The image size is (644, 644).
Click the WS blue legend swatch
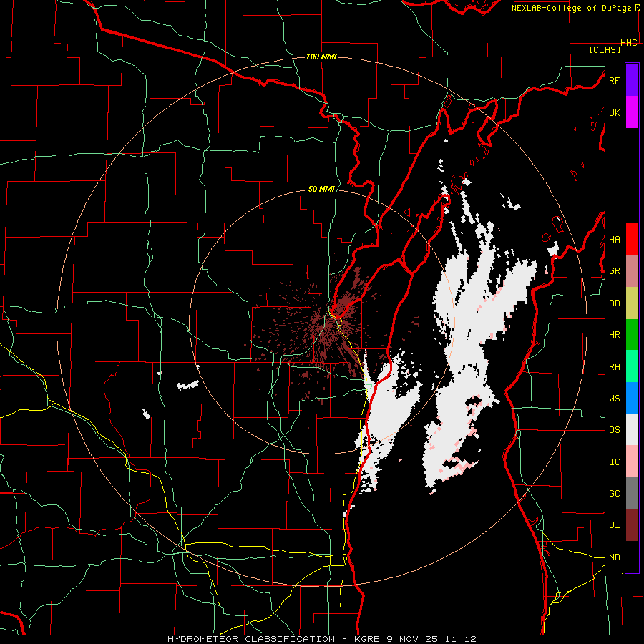632,398
